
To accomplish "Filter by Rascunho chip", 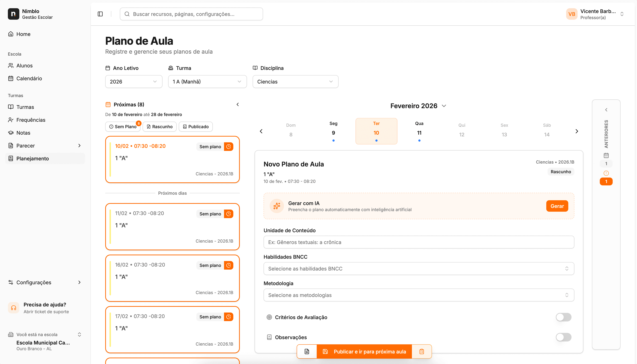I will [159, 127].
